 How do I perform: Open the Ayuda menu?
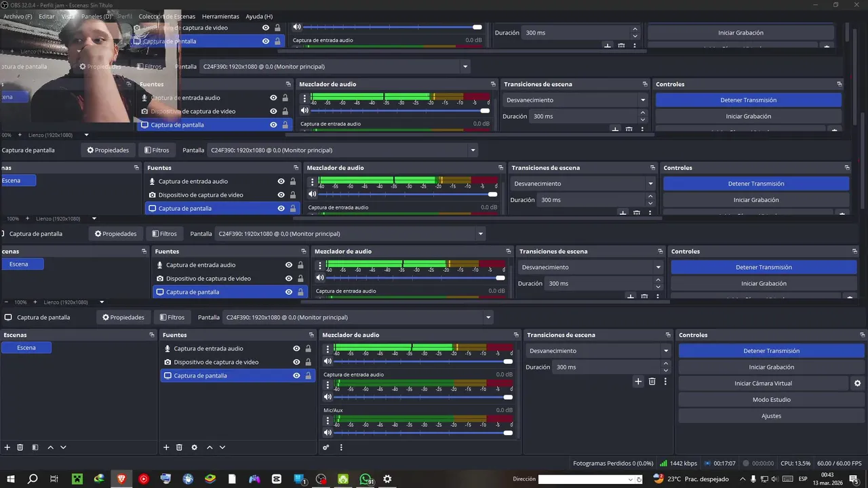[x=259, y=16]
